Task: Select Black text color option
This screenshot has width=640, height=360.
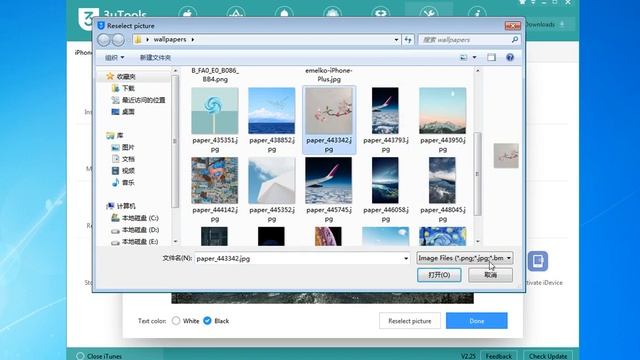Action: pyautogui.click(x=207, y=321)
